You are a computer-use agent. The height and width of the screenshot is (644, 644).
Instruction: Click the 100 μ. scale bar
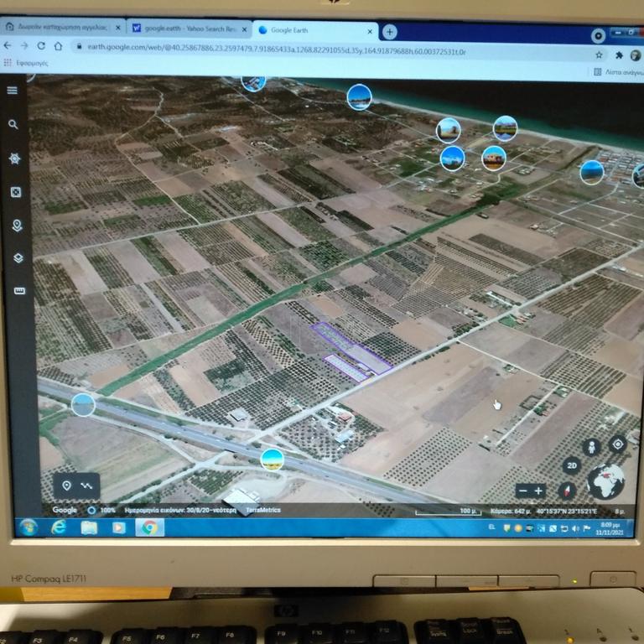[x=448, y=512]
